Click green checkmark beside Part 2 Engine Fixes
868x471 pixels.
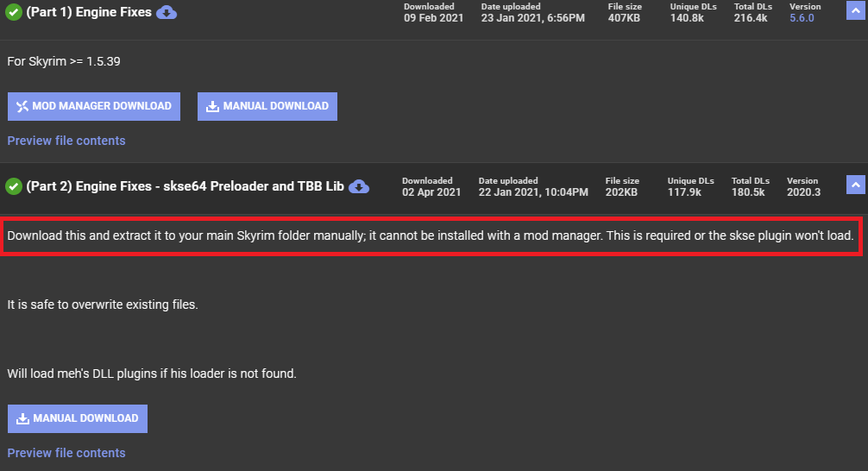pyautogui.click(x=14, y=186)
